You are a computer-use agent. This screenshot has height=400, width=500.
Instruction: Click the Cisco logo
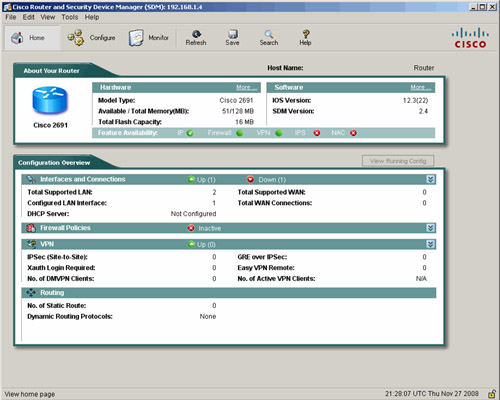470,38
